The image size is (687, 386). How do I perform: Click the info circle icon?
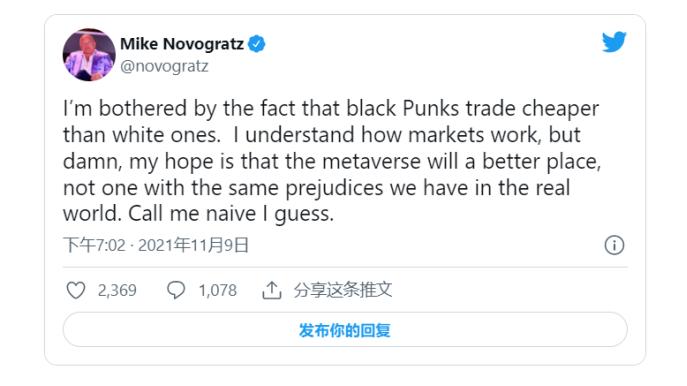[x=614, y=245]
